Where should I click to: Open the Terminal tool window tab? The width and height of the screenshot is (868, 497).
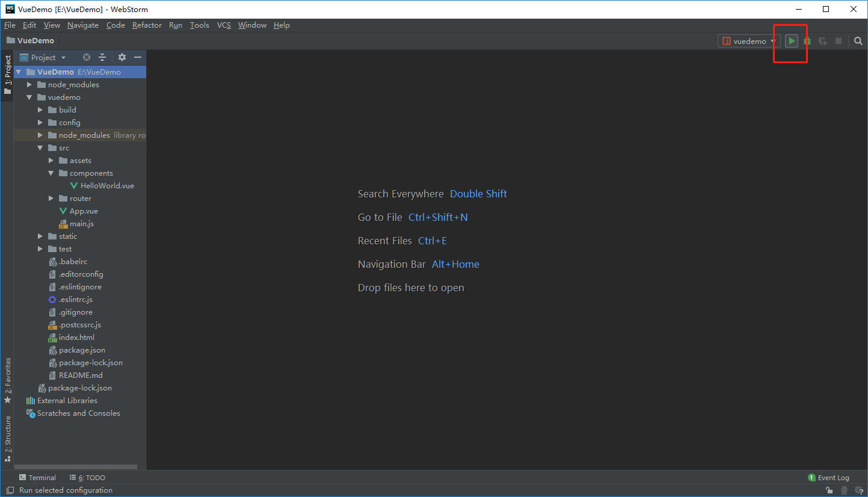(x=37, y=477)
